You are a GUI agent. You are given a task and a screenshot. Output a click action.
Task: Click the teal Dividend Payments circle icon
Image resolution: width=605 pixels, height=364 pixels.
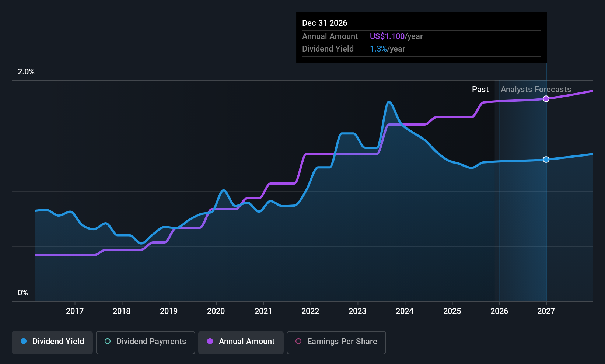[107, 342]
